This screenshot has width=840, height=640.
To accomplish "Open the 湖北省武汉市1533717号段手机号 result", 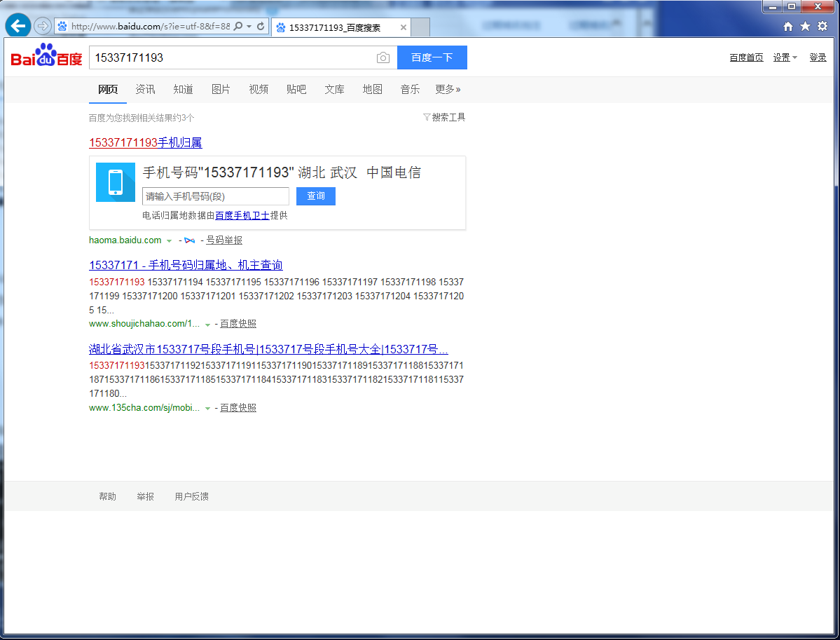I will coord(268,349).
